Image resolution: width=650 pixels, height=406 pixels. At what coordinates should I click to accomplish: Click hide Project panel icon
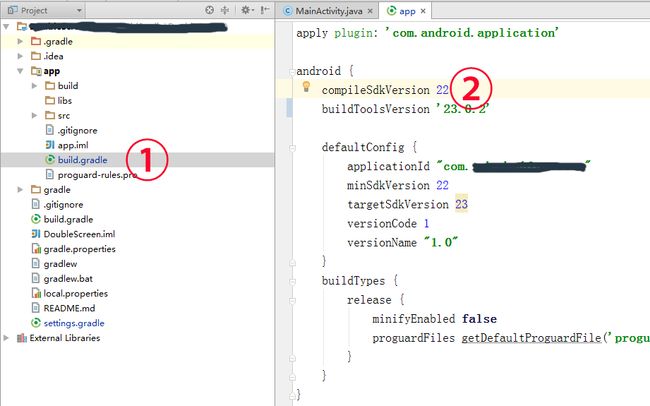[x=264, y=10]
